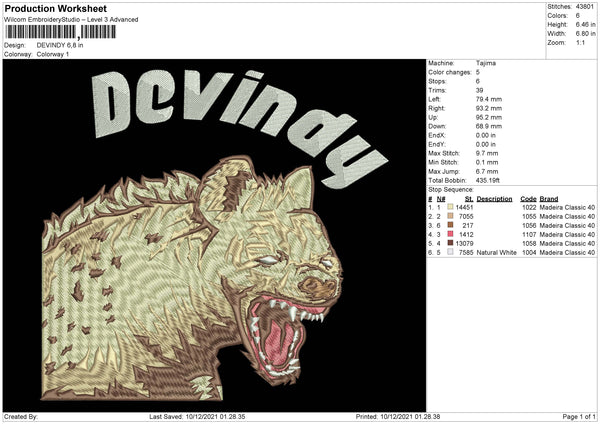Click the brown color swatch for code 1056
600x424 pixels.
pyautogui.click(x=450, y=225)
